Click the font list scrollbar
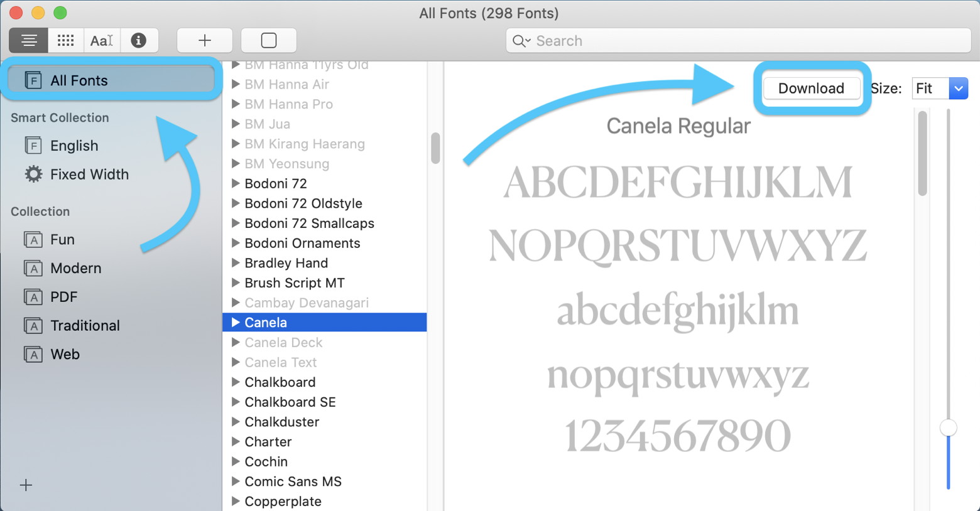 click(435, 148)
